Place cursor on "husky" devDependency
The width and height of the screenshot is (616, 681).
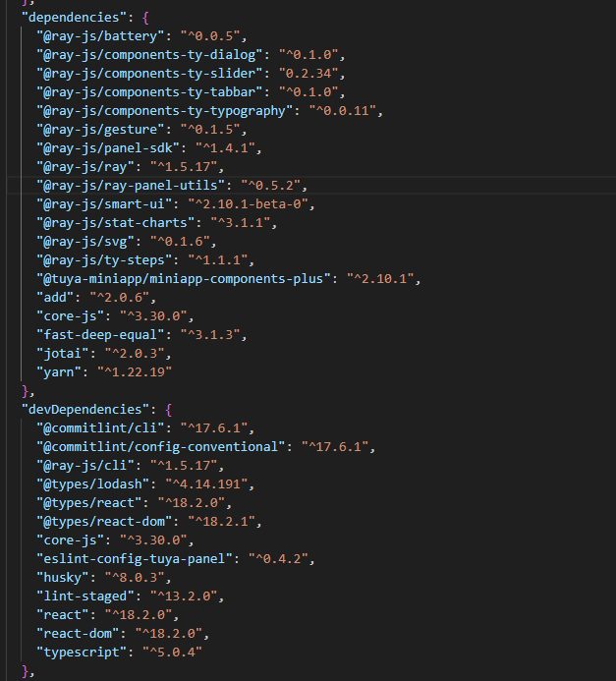coord(57,577)
